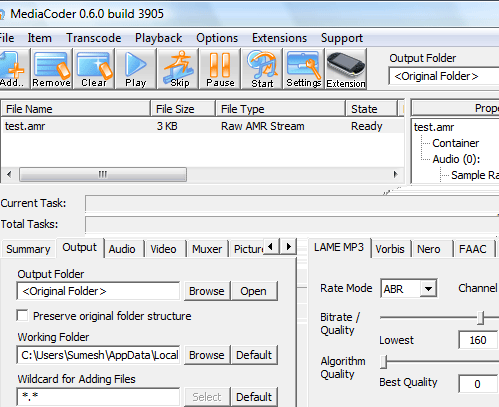
Task: Click Default next to Wildcard field
Action: click(254, 397)
